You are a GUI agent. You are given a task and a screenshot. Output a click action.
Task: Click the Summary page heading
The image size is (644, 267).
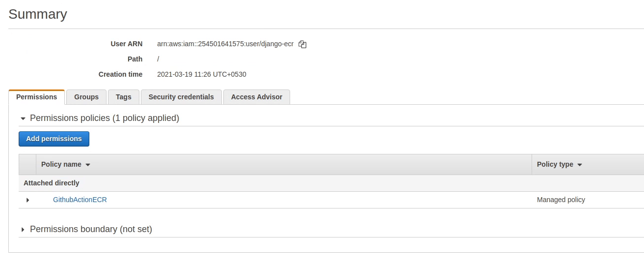pos(38,14)
